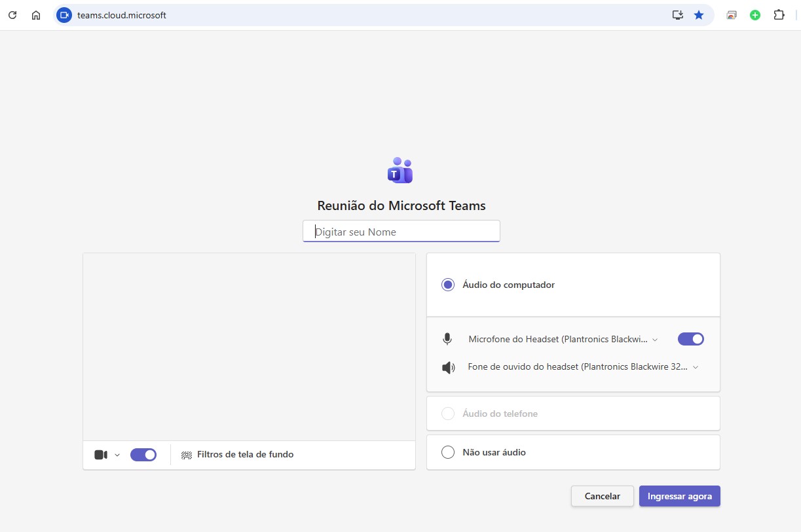Expand camera device chevron
The height and width of the screenshot is (532, 801).
pos(117,455)
